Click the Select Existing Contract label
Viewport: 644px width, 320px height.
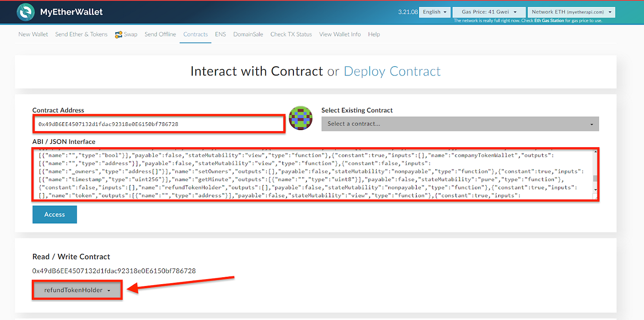click(357, 110)
